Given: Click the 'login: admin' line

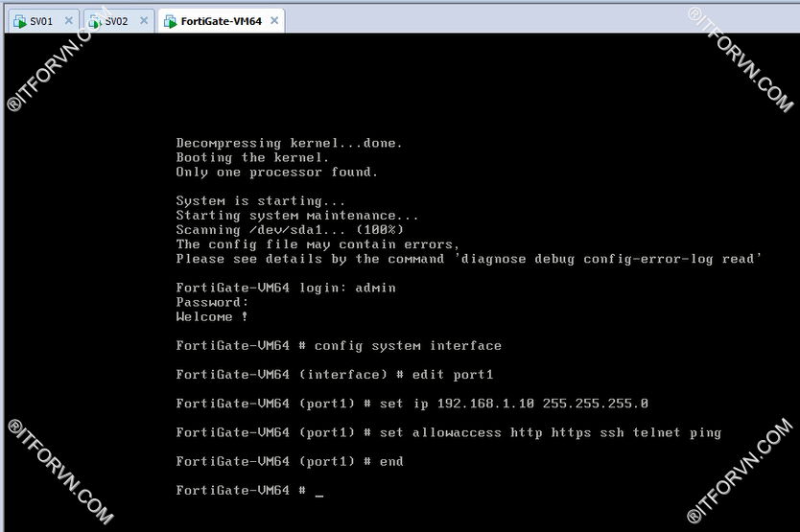Looking at the screenshot, I should [x=285, y=288].
